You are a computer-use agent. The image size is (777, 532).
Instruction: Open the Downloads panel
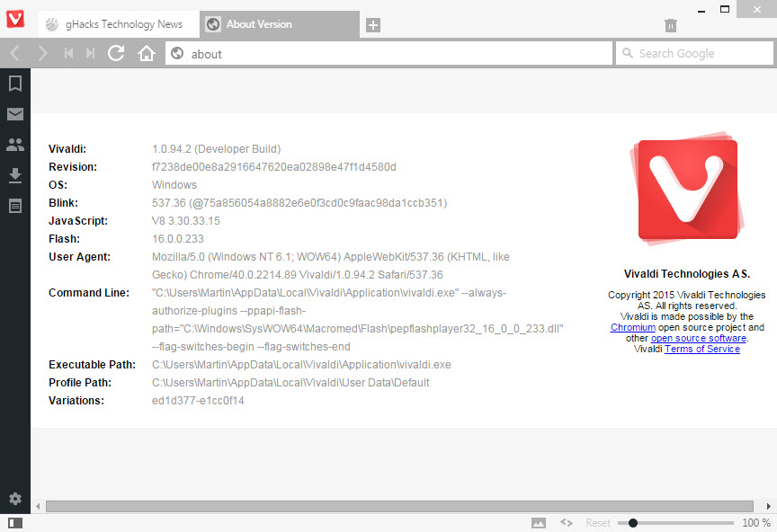point(15,175)
